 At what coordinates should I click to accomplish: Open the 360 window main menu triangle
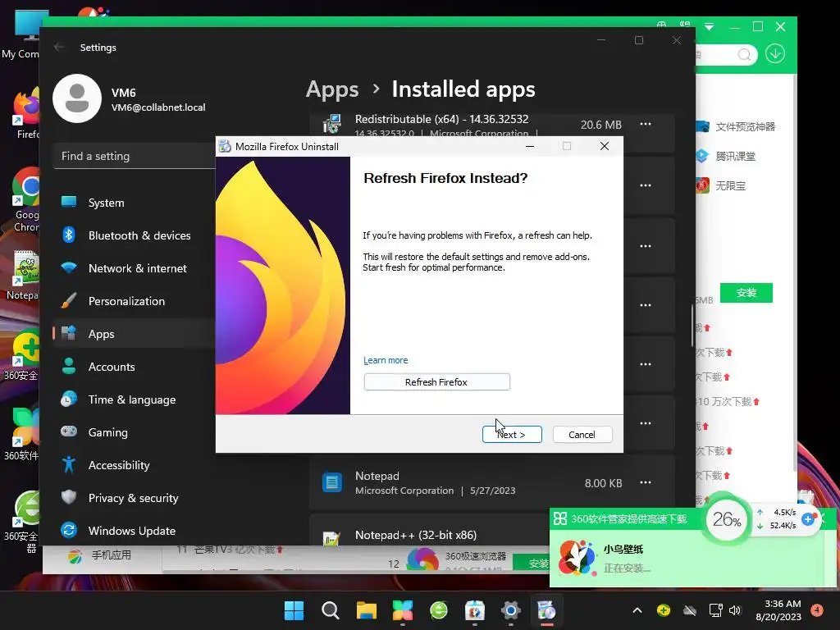[710, 27]
